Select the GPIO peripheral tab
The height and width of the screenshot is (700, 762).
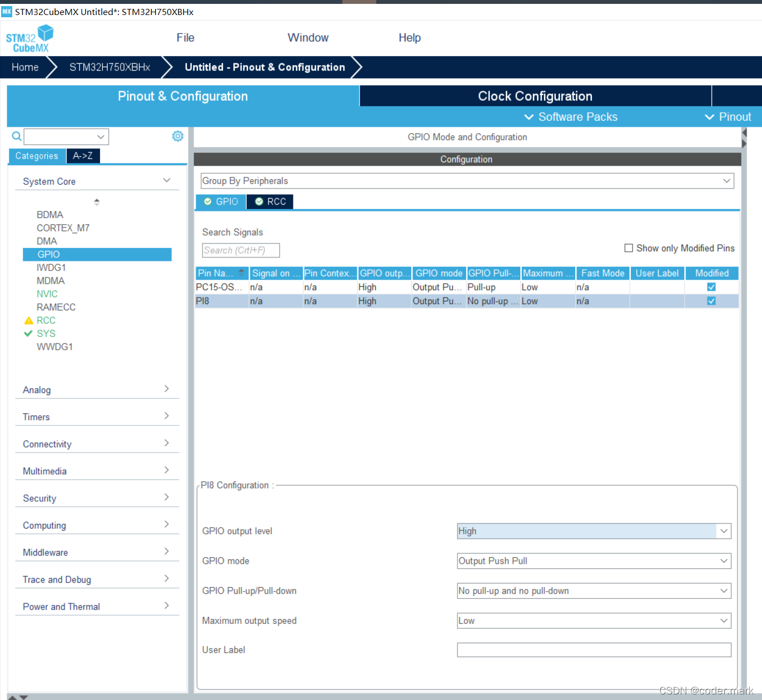tap(221, 202)
